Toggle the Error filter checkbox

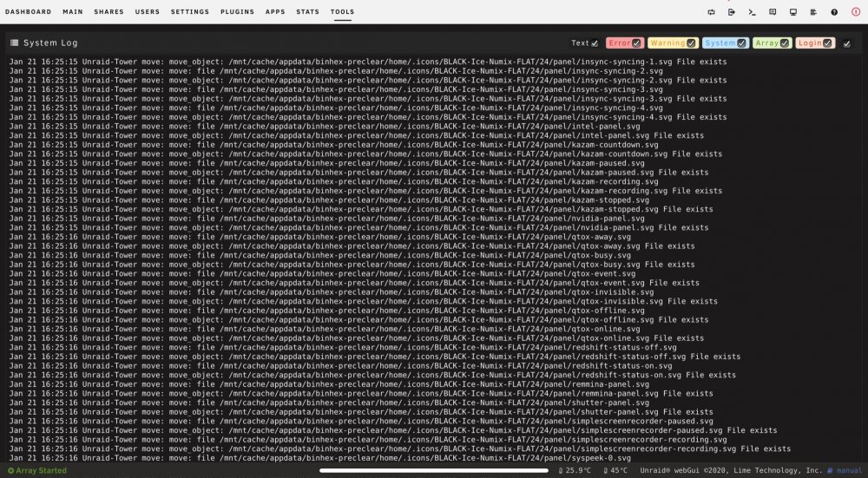(x=636, y=43)
